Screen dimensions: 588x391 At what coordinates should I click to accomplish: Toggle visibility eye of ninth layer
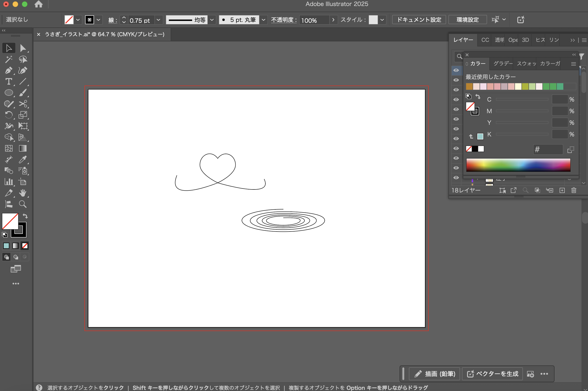click(x=456, y=148)
